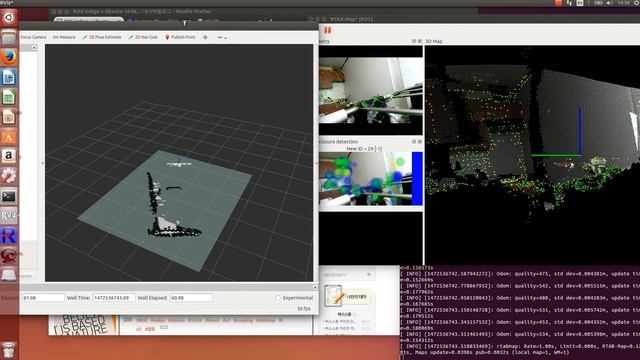This screenshot has height=360, width=640.
Task: Click the pencil notepad badge in Firefox page
Action: (x=333, y=296)
